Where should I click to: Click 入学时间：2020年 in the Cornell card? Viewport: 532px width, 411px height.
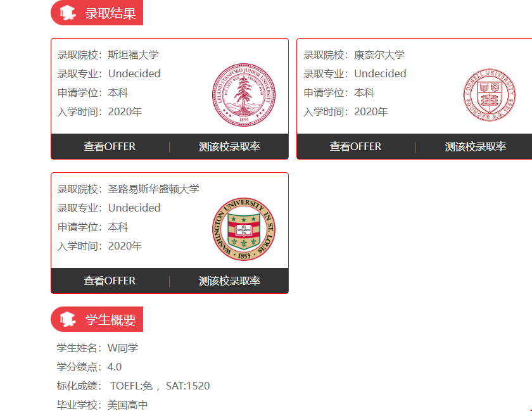[345, 111]
